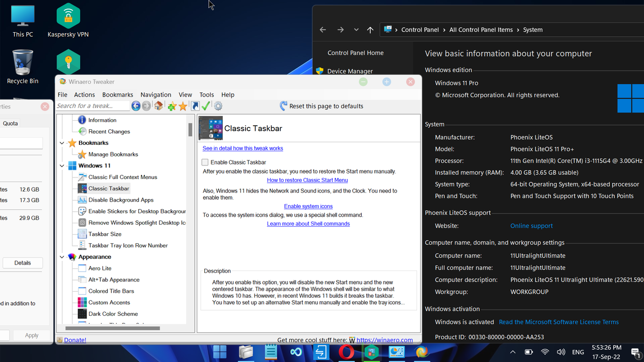The height and width of the screenshot is (362, 644).
Task: Expand breadcrumb arrow after Control Panel
Action: click(x=444, y=30)
